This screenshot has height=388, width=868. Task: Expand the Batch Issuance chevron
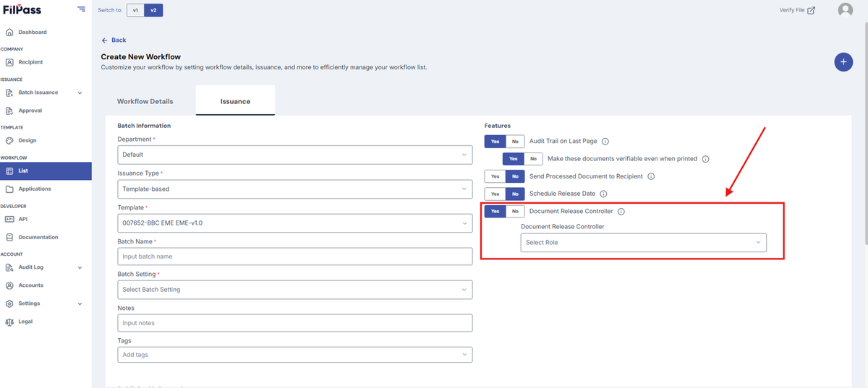coord(80,92)
